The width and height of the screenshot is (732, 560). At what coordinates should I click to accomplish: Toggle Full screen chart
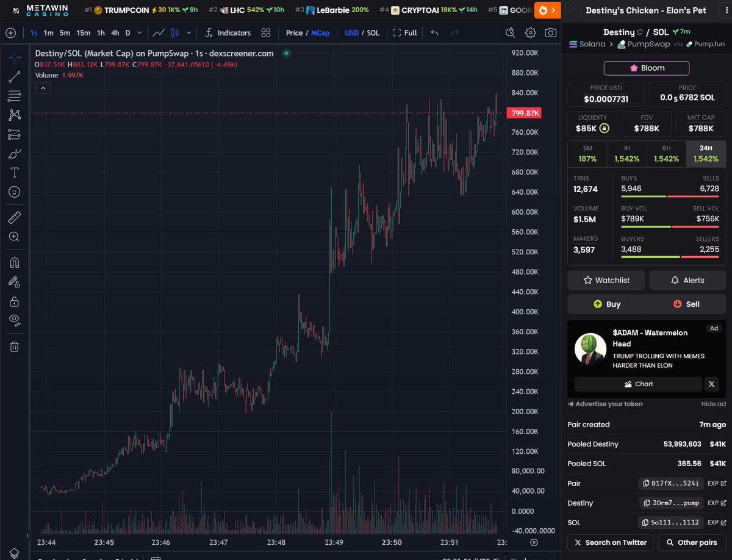pyautogui.click(x=405, y=33)
